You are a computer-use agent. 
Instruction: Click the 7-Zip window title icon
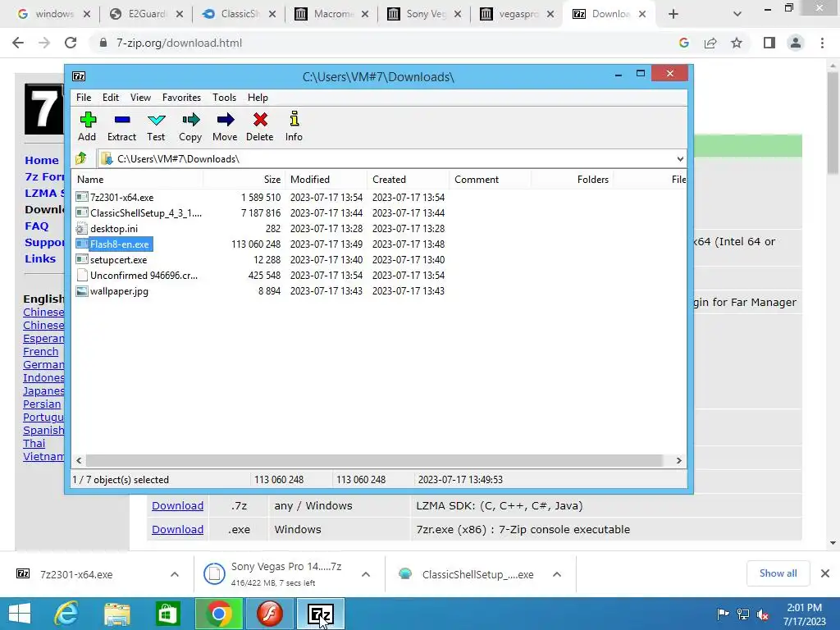pos(79,76)
